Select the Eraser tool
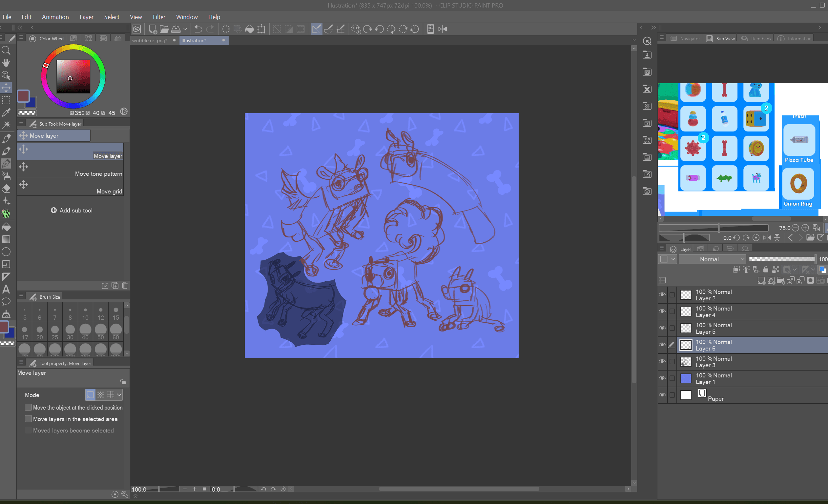The height and width of the screenshot is (504, 828). [6, 189]
